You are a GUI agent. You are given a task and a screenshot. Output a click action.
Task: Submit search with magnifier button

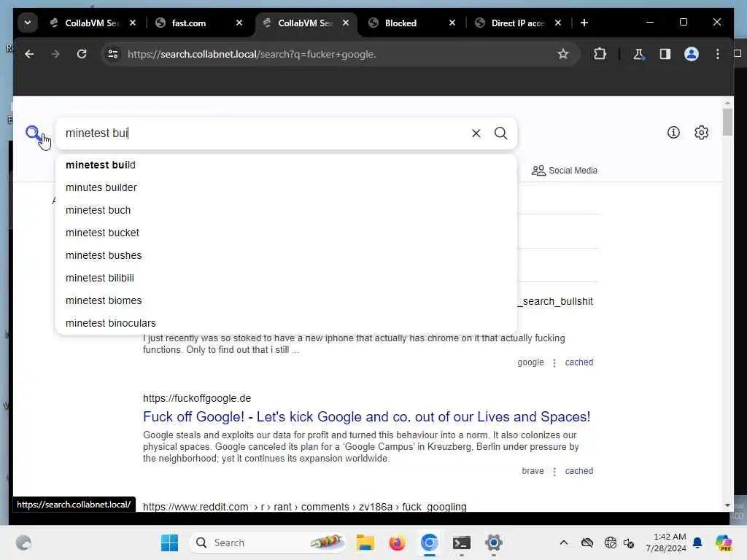[x=500, y=133]
